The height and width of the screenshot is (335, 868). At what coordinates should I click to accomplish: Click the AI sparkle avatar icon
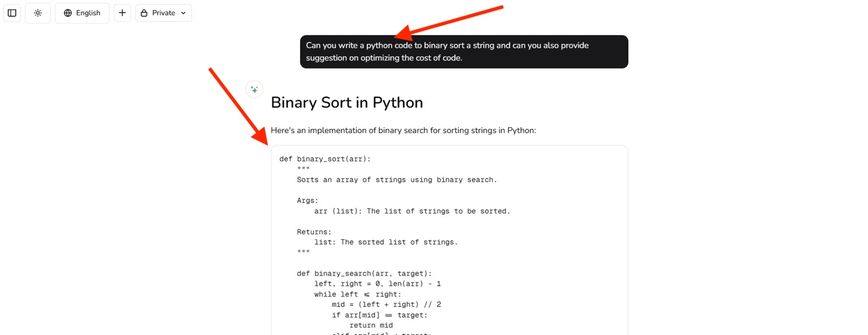[x=254, y=90]
